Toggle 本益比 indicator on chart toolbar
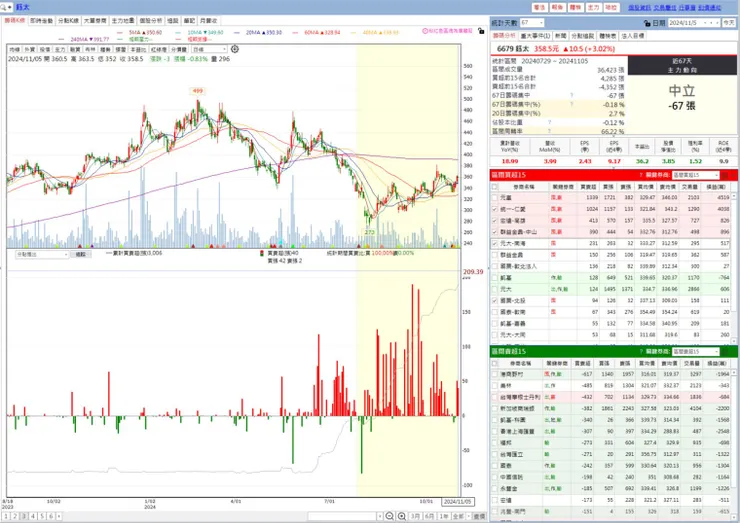740x523 pixels. pos(138,50)
